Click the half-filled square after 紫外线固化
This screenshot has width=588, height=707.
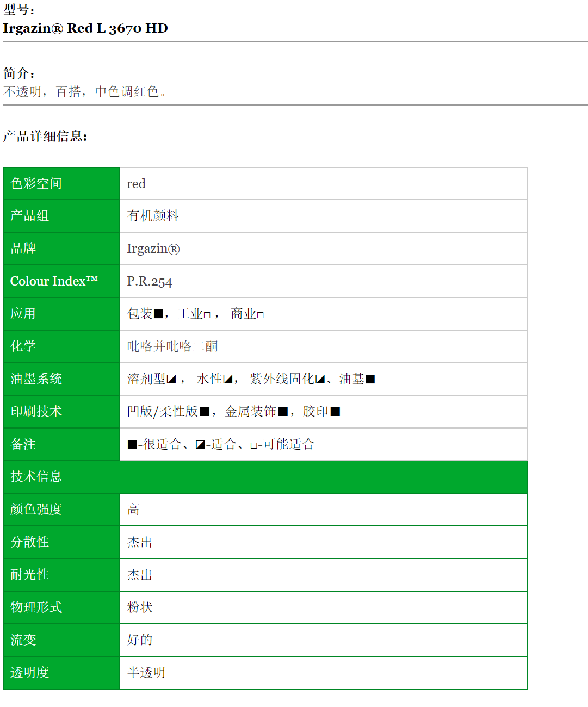click(320, 379)
